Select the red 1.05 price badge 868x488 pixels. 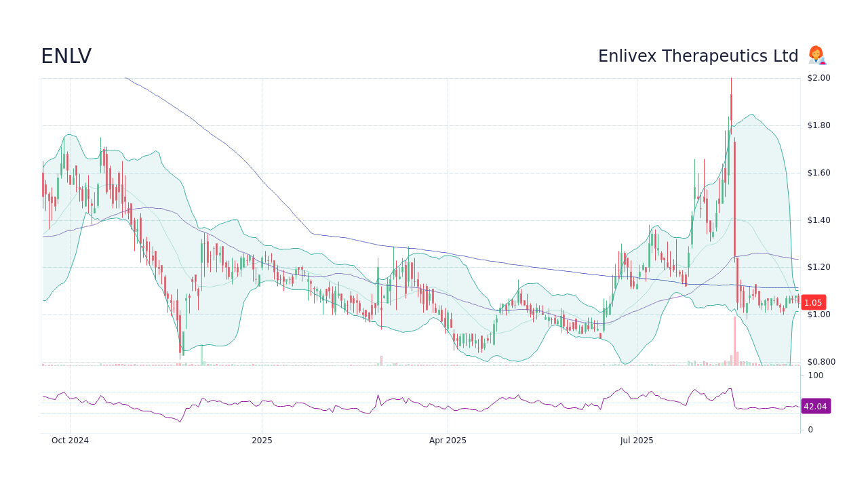812,303
